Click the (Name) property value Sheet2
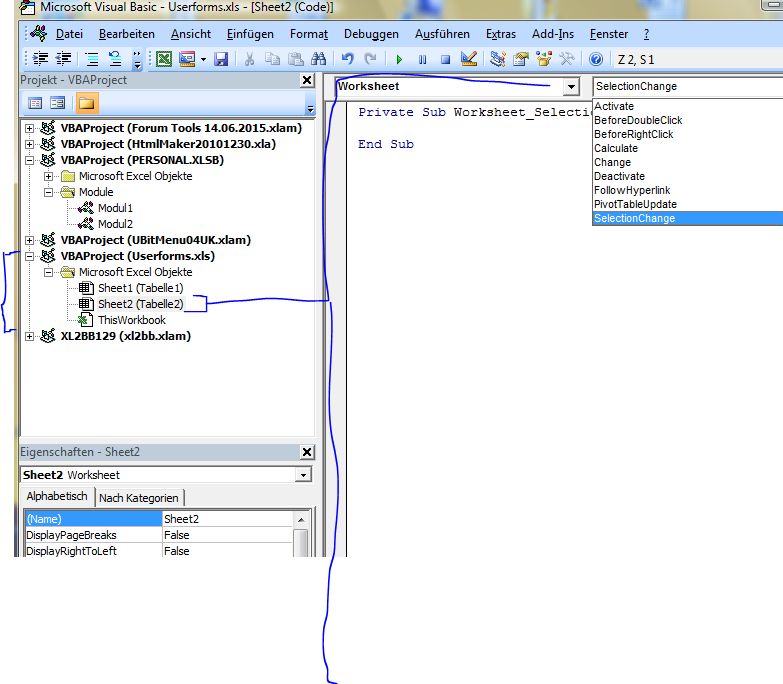 coord(227,519)
